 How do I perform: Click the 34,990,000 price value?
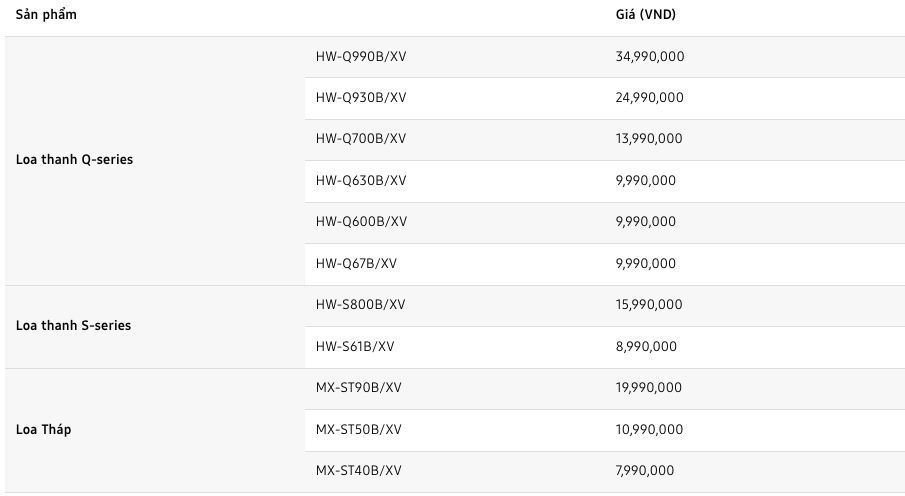point(650,57)
